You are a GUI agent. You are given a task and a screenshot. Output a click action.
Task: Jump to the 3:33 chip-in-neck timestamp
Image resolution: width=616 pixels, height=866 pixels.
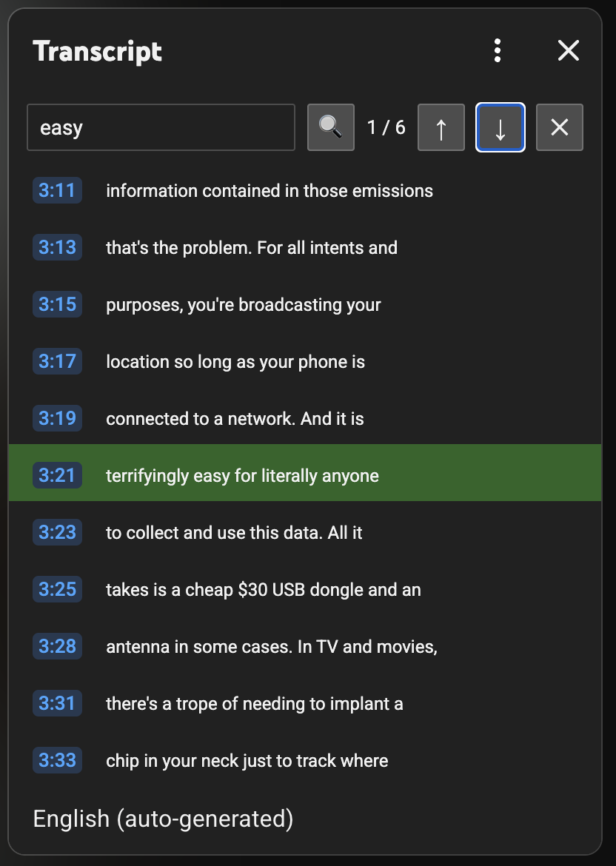[57, 760]
